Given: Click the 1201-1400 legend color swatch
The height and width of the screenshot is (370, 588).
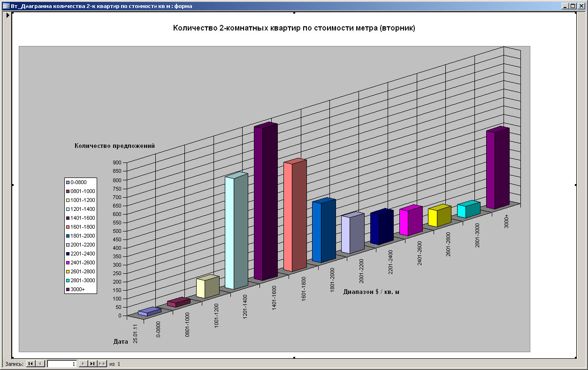Looking at the screenshot, I should point(68,209).
